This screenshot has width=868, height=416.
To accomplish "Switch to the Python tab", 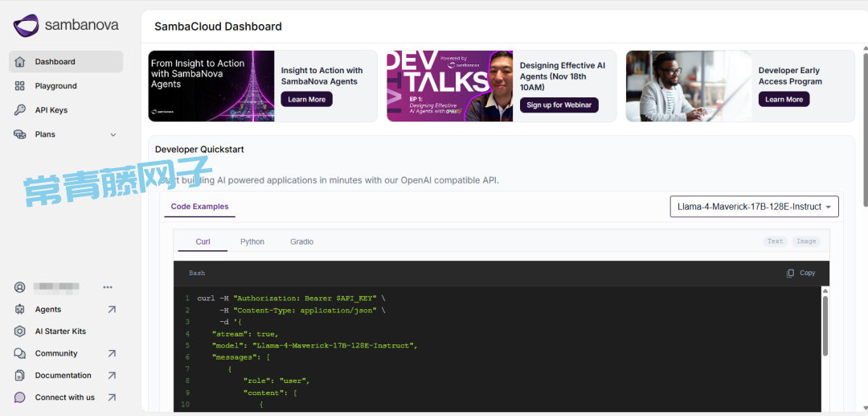I will [252, 242].
